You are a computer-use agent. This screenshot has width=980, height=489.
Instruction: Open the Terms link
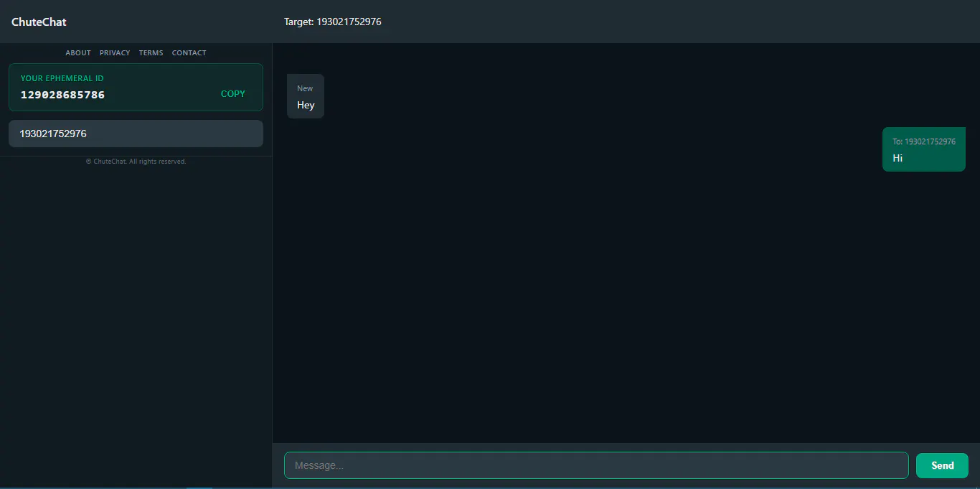pos(151,53)
